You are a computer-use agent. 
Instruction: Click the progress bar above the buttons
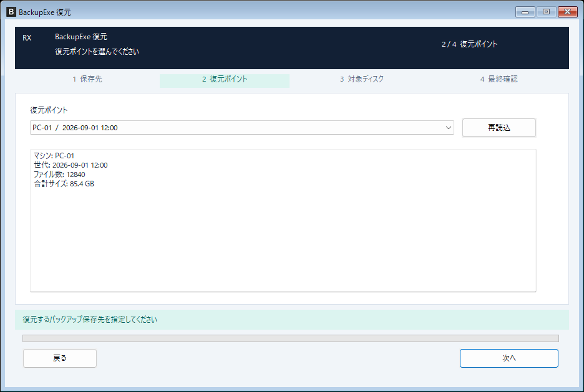pos(291,338)
